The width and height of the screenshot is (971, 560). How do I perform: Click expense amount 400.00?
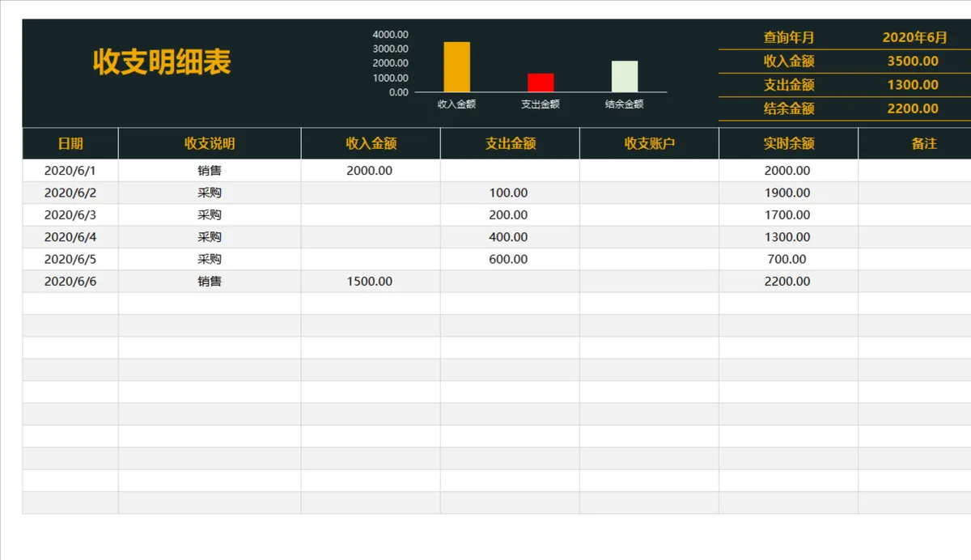(509, 237)
